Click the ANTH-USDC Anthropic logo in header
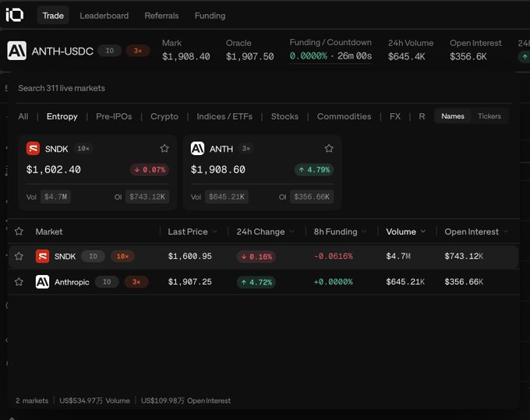The height and width of the screenshot is (420, 530). tap(17, 51)
